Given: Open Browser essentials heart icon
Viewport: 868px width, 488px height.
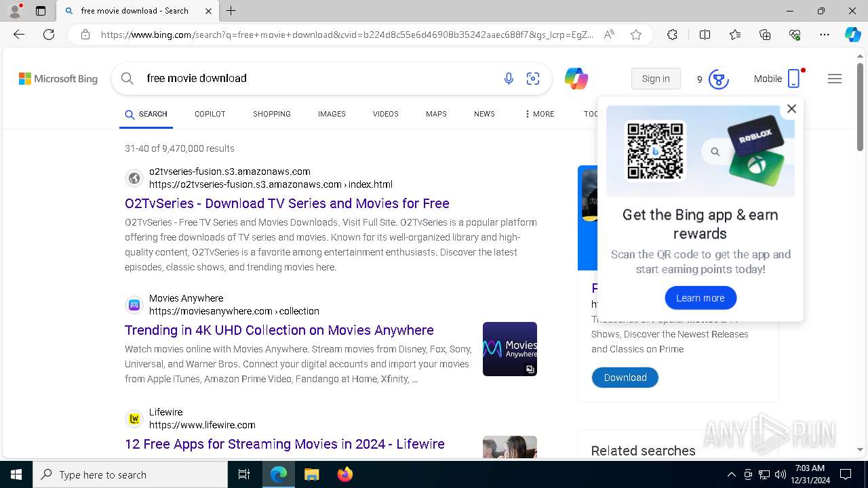Looking at the screenshot, I should click(795, 35).
